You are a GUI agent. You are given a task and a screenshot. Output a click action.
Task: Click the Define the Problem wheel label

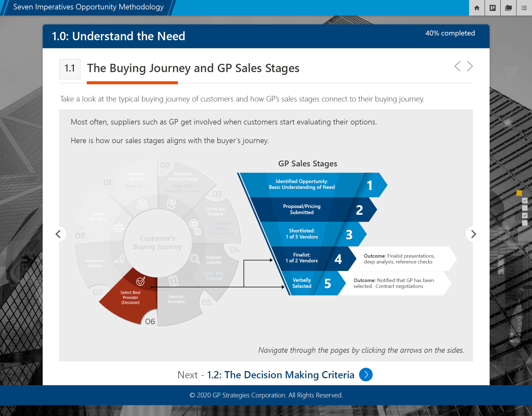tap(215, 212)
